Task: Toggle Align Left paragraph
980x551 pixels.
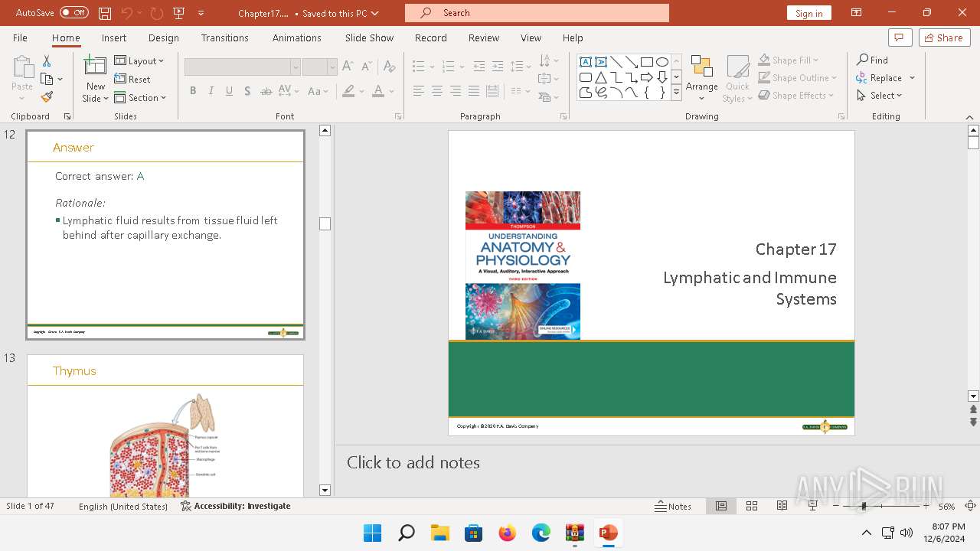Action: (x=418, y=91)
